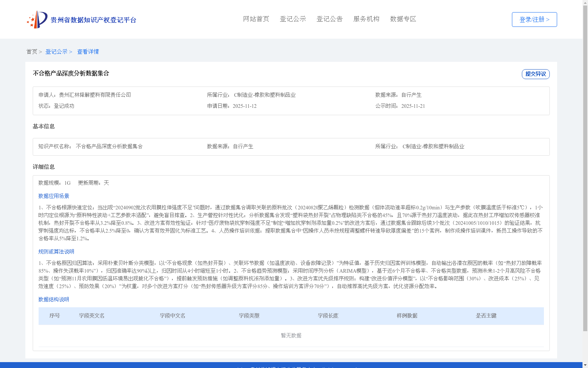Click the 序号 column header
The image size is (588, 368).
point(55,316)
